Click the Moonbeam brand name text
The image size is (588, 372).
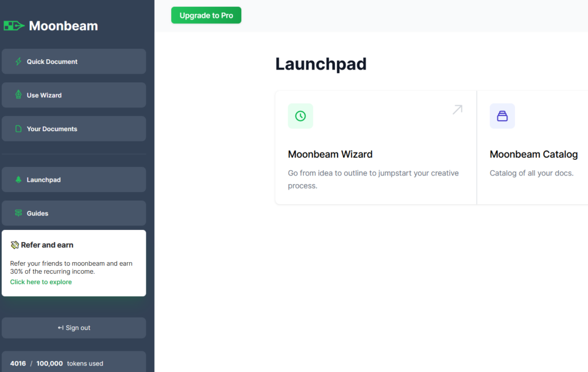click(x=63, y=26)
